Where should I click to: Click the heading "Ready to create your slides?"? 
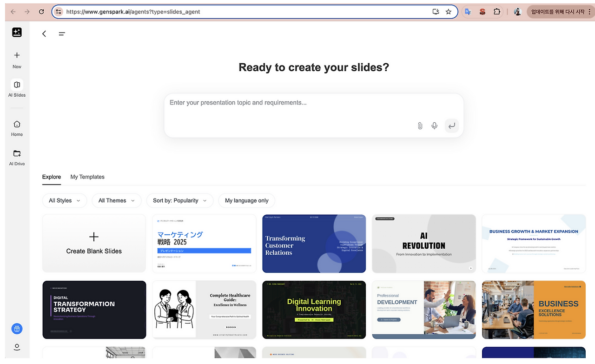(314, 67)
